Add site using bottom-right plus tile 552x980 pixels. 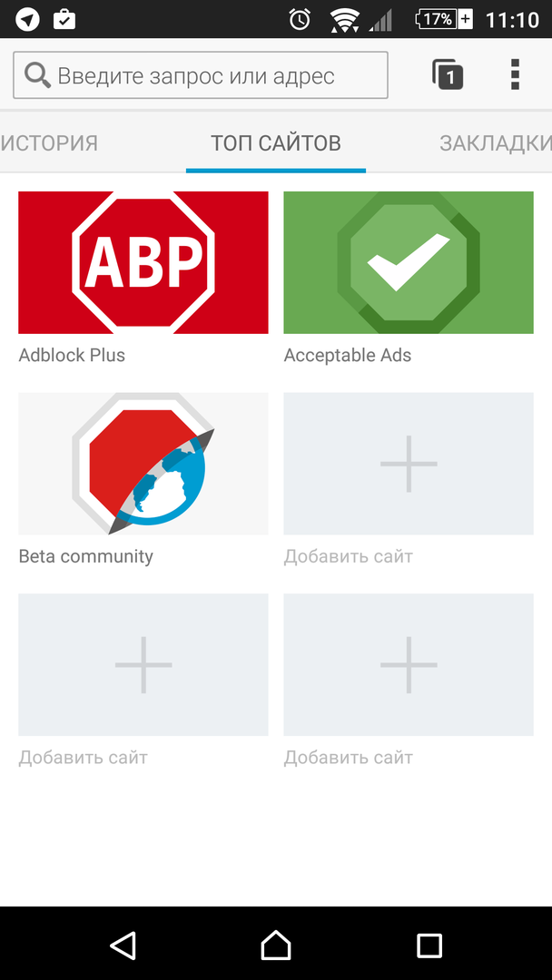click(x=409, y=664)
